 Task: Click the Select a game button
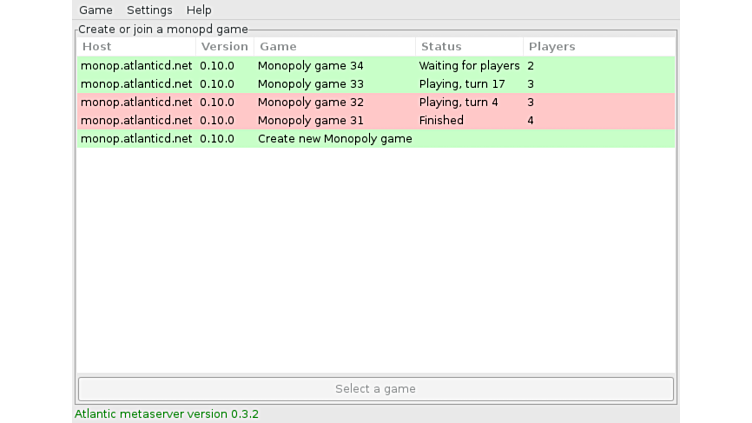tap(376, 388)
